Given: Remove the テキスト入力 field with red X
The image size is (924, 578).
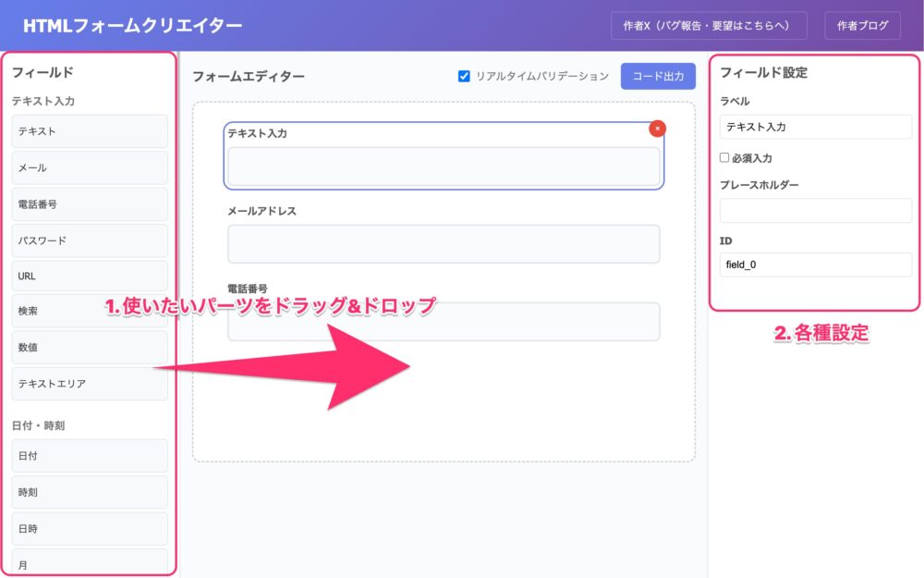Looking at the screenshot, I should tap(657, 129).
